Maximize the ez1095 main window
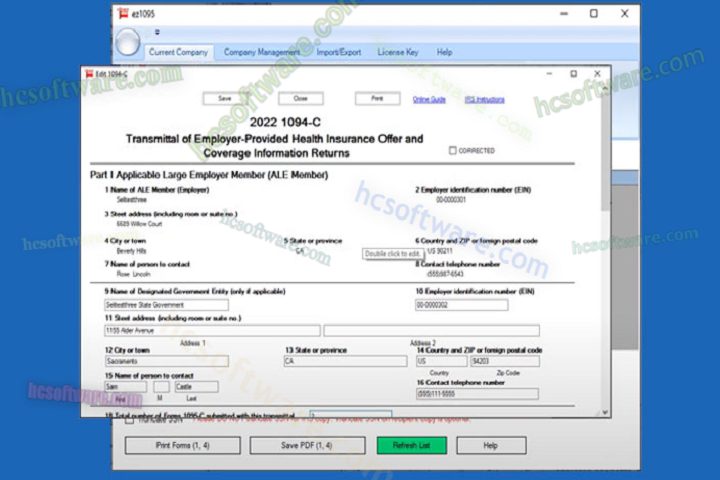The image size is (720, 480). click(x=594, y=14)
